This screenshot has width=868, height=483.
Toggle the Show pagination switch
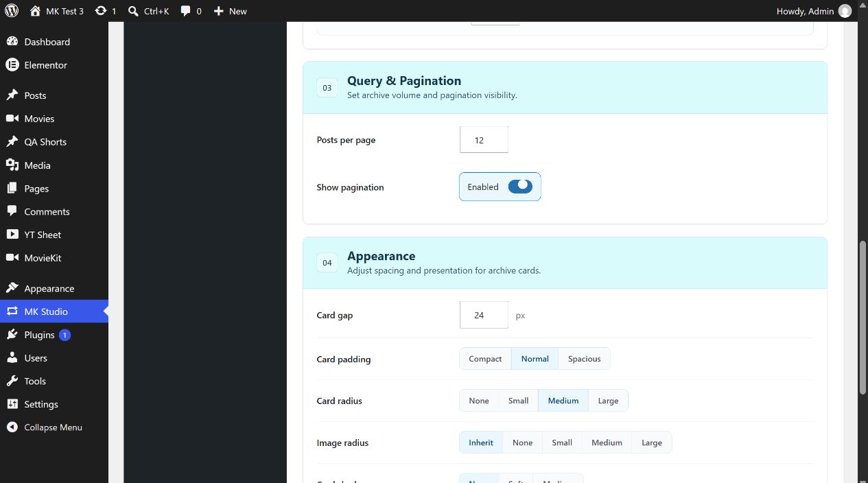coord(520,187)
